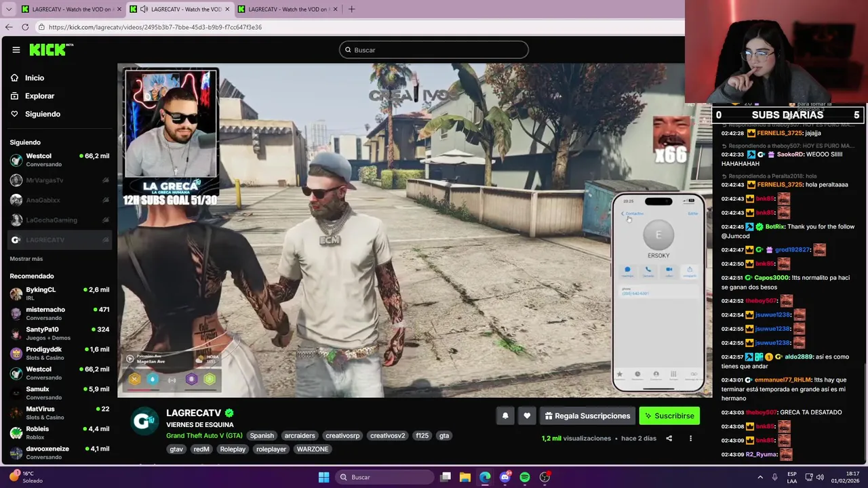Image resolution: width=868 pixels, height=488 pixels.
Task: Click Regala Suscripciones button
Action: (587, 416)
